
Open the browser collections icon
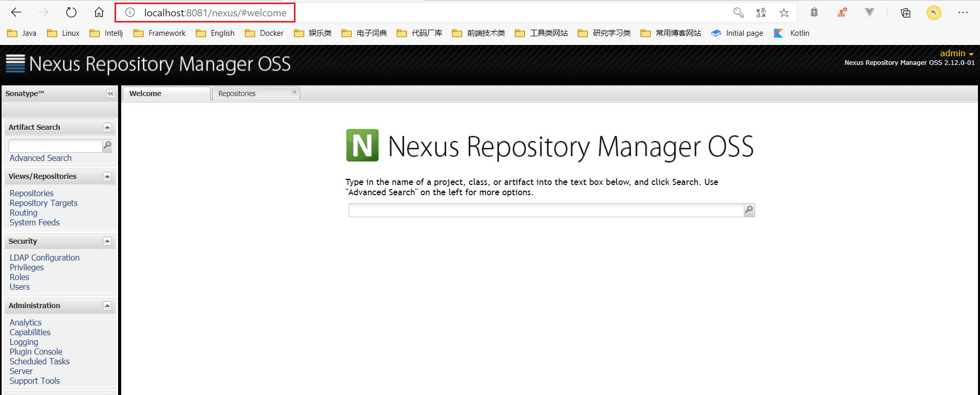[905, 13]
